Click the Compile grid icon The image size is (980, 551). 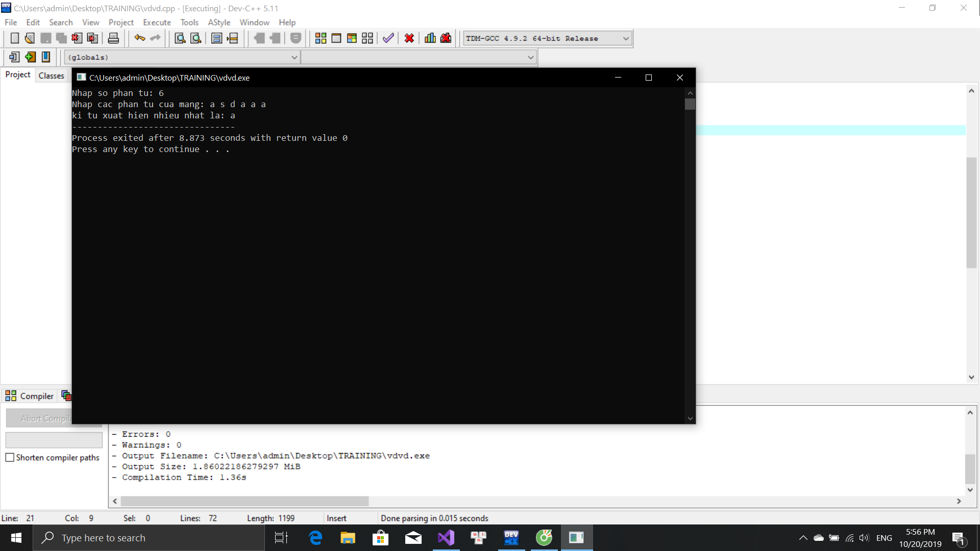[321, 38]
